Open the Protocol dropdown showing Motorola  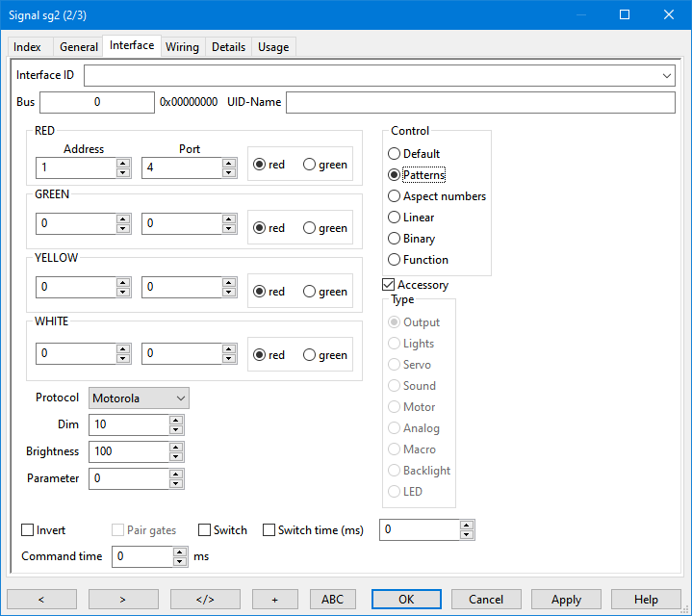coord(139,398)
